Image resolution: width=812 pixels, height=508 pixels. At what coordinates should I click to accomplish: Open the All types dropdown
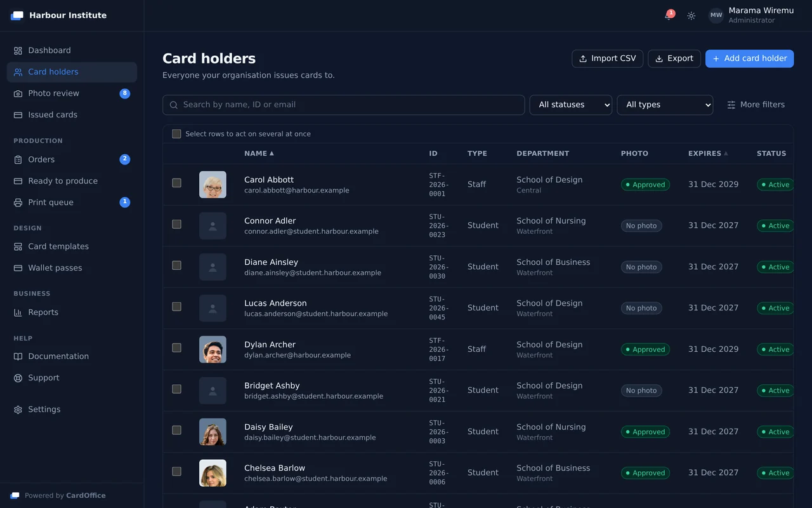(665, 105)
